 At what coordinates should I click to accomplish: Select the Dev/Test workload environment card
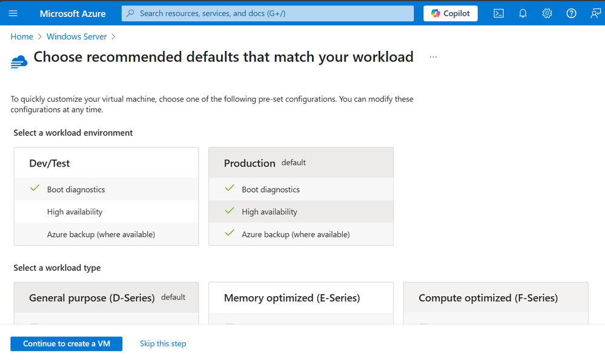tap(106, 196)
